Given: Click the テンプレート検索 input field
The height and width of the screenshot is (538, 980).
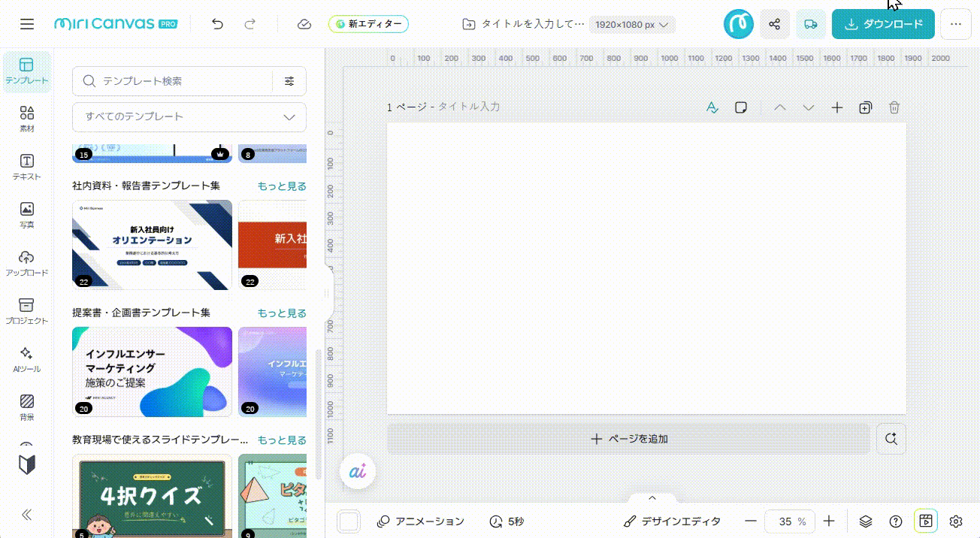Looking at the screenshot, I should (x=180, y=81).
